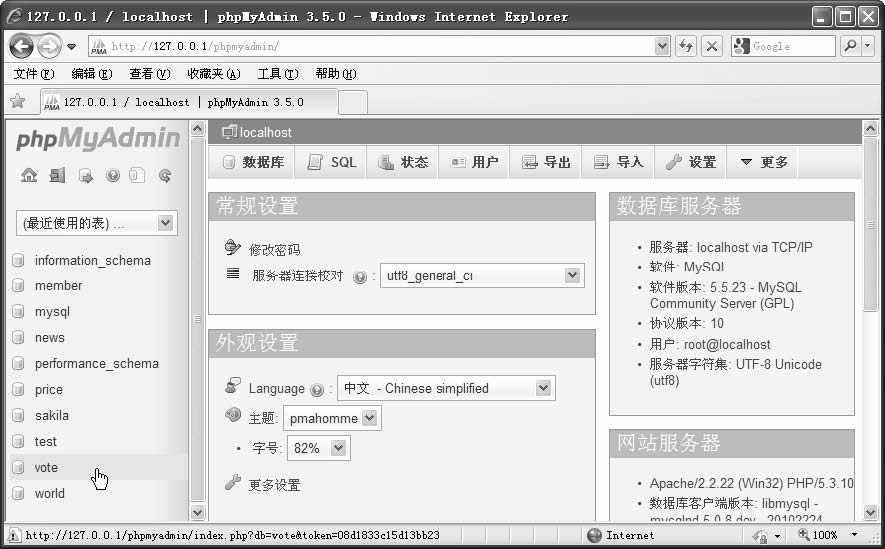Open the query window icon
Viewport: 885px width, 549px height.
click(86, 176)
